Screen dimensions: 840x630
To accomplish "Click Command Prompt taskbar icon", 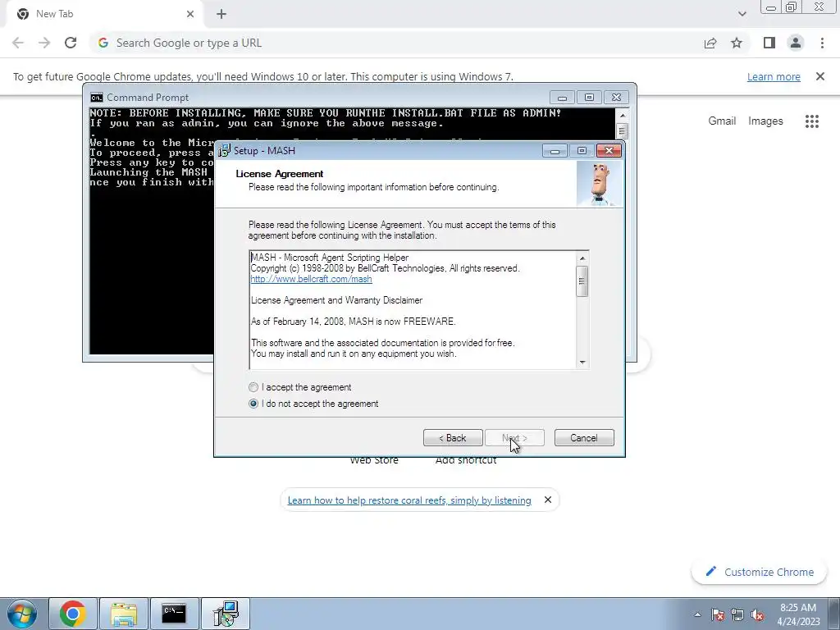I will 174,614.
